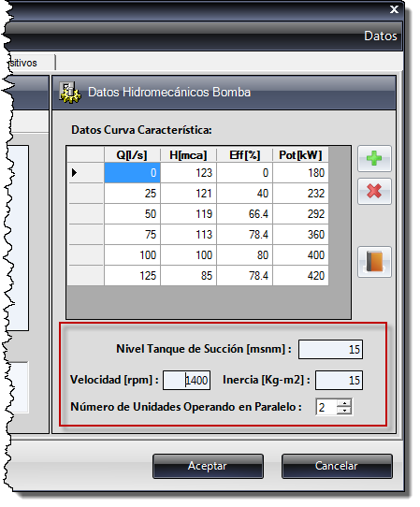
Task: Click the Q[l/s] column header
Action: (132, 155)
